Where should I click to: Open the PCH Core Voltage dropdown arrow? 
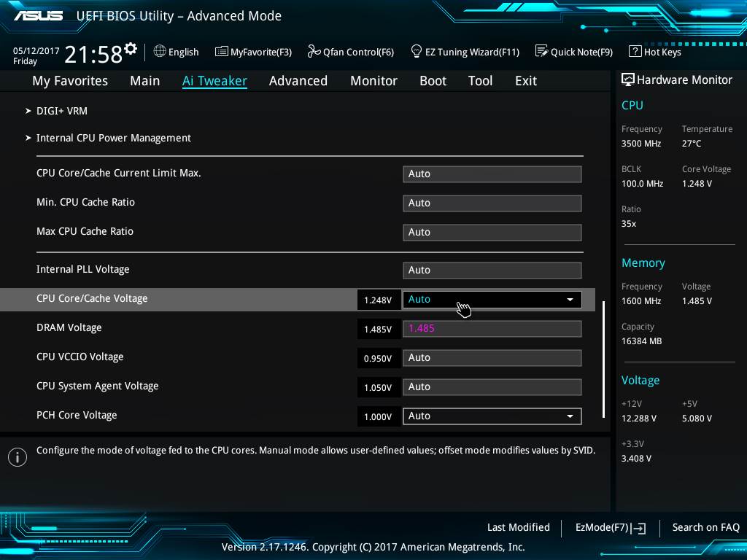coord(570,416)
